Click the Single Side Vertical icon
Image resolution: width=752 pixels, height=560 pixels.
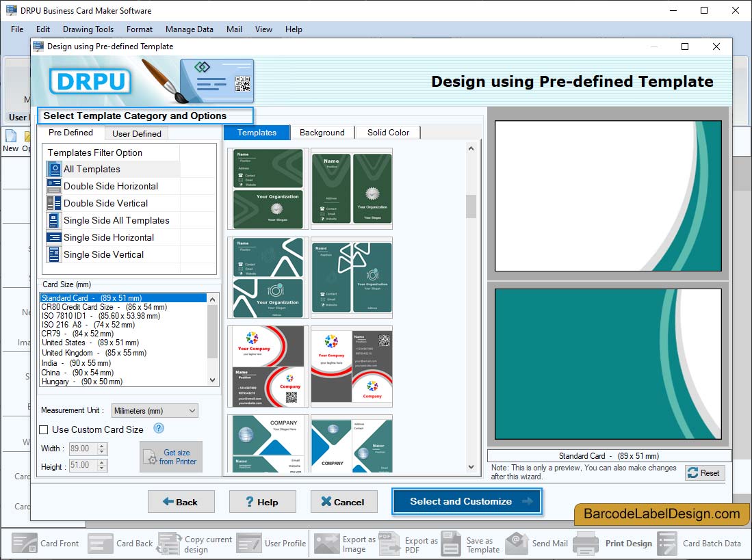coord(54,254)
